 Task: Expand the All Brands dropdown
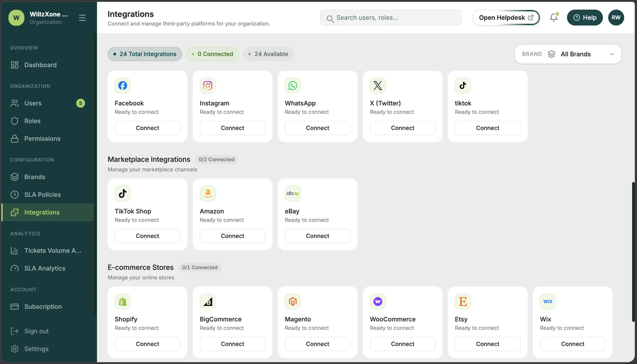[x=568, y=54]
